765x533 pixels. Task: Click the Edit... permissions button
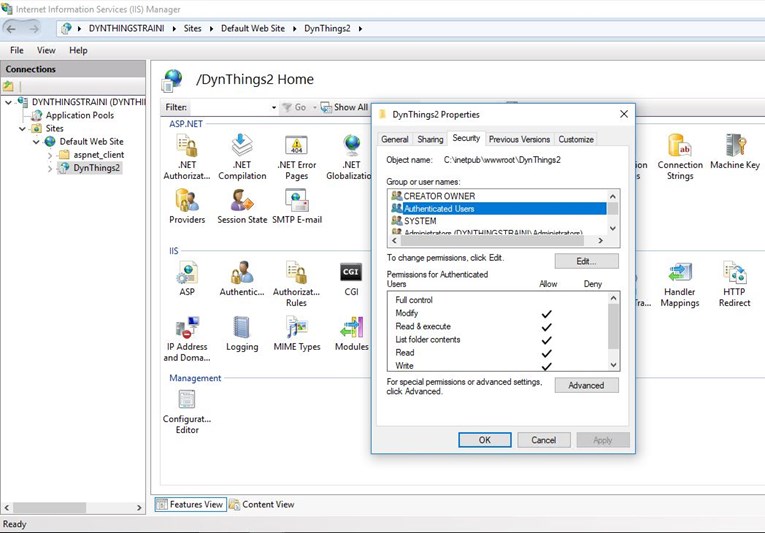(586, 261)
